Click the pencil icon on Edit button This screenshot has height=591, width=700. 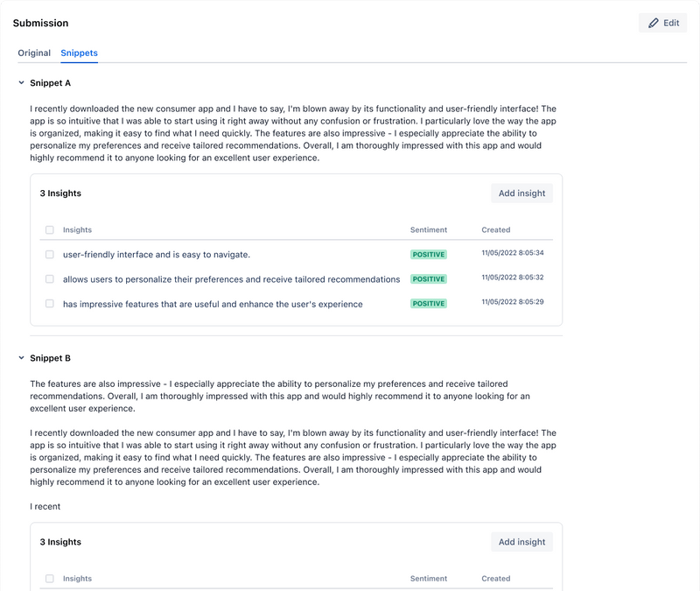(x=654, y=23)
